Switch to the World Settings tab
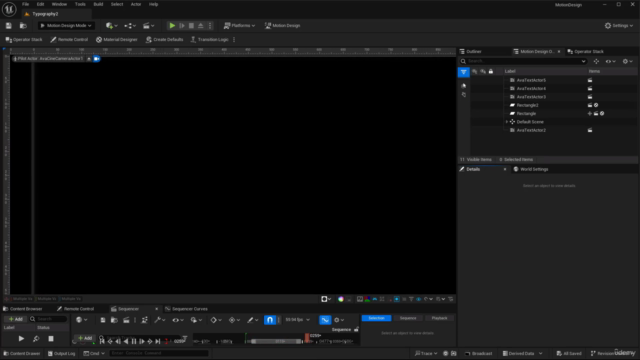The height and width of the screenshot is (360, 640). (531, 169)
